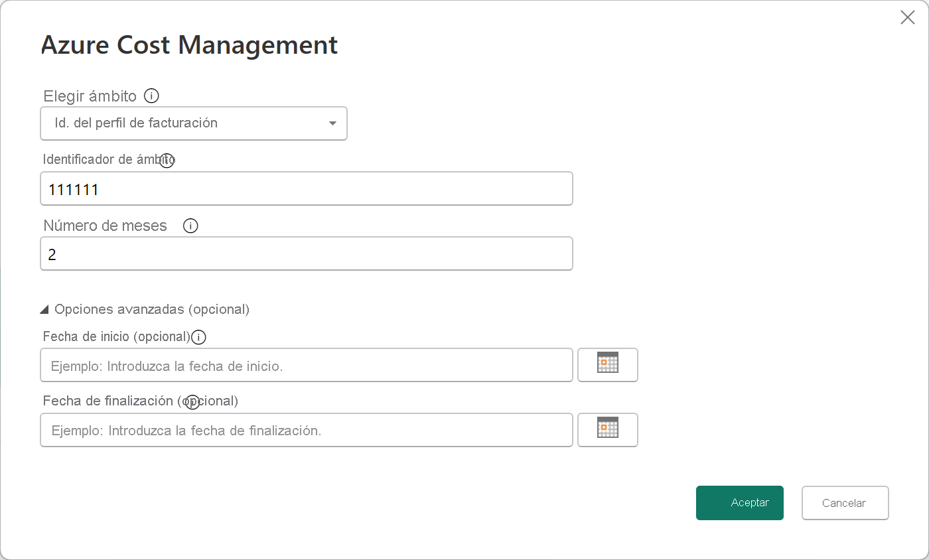Click the Cancelar button

(x=845, y=503)
